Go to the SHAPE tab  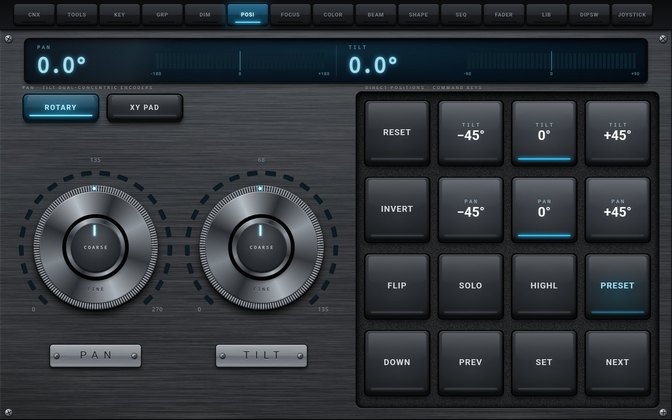[x=418, y=15]
